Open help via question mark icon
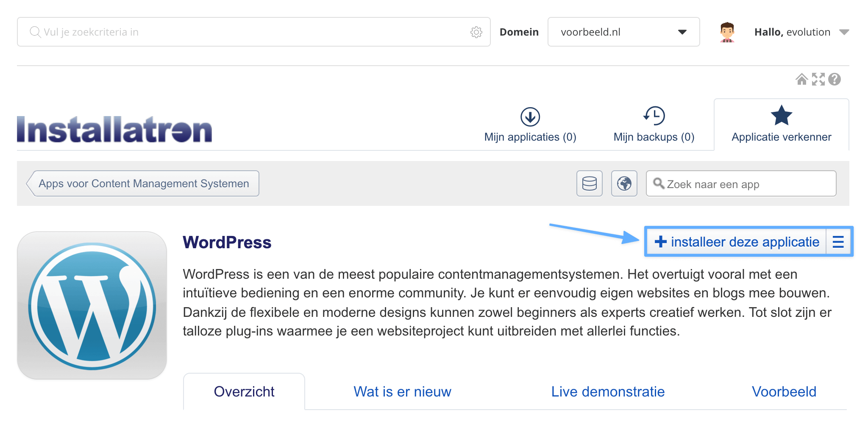The width and height of the screenshot is (868, 427). [x=834, y=79]
